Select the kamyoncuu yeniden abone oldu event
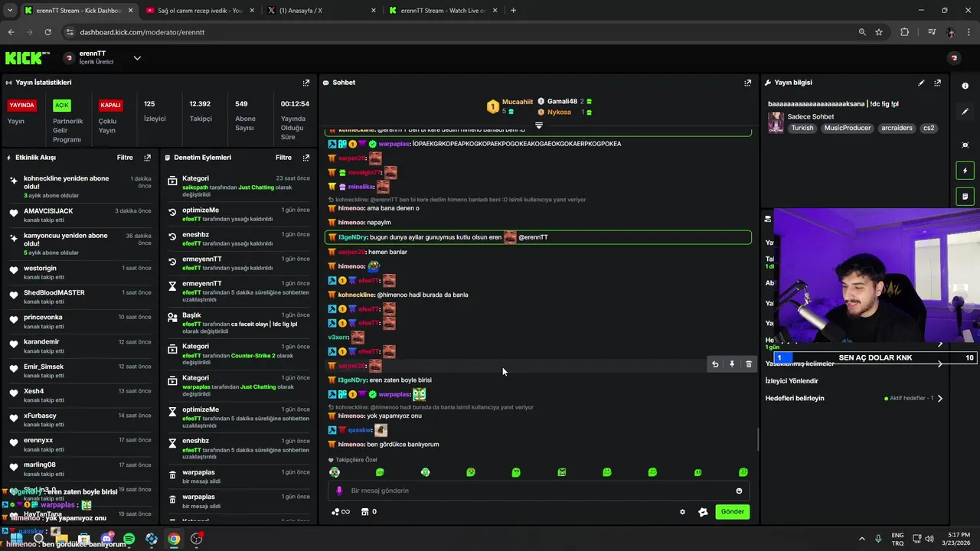This screenshot has width=980, height=551. point(80,244)
